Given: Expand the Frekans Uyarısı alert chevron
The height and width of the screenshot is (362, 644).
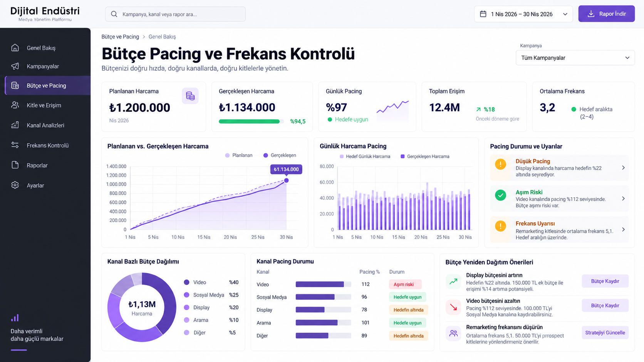Looking at the screenshot, I should pos(623,230).
